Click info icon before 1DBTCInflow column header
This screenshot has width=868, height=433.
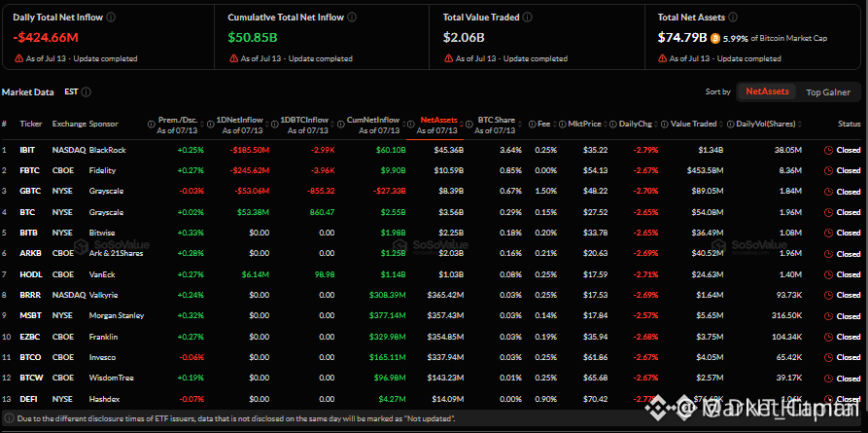coord(275,125)
